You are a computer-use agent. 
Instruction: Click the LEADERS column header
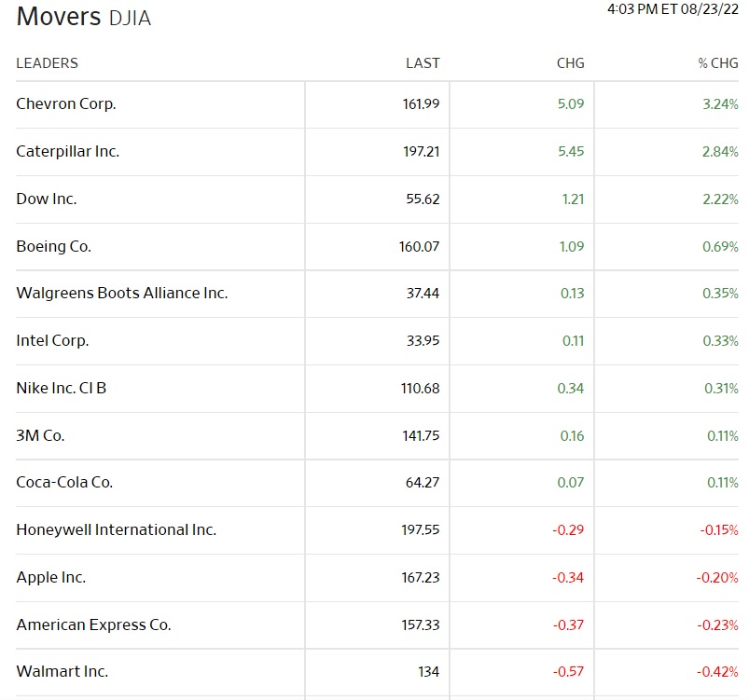pos(47,63)
